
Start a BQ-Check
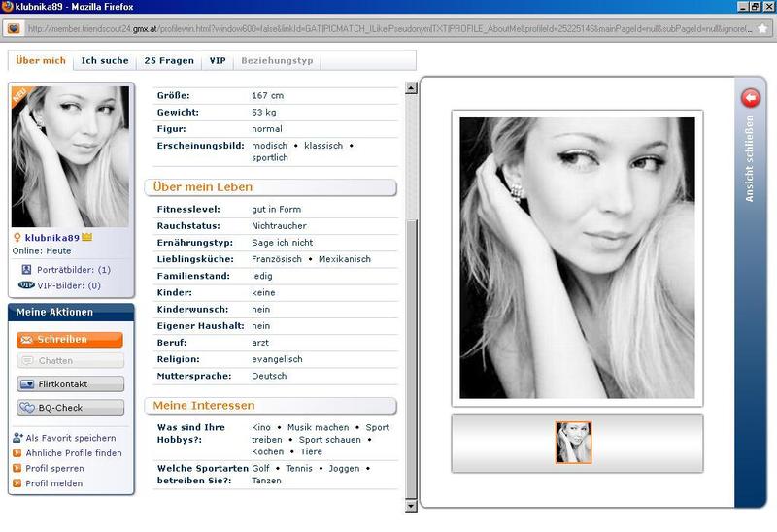pyautogui.click(x=70, y=408)
